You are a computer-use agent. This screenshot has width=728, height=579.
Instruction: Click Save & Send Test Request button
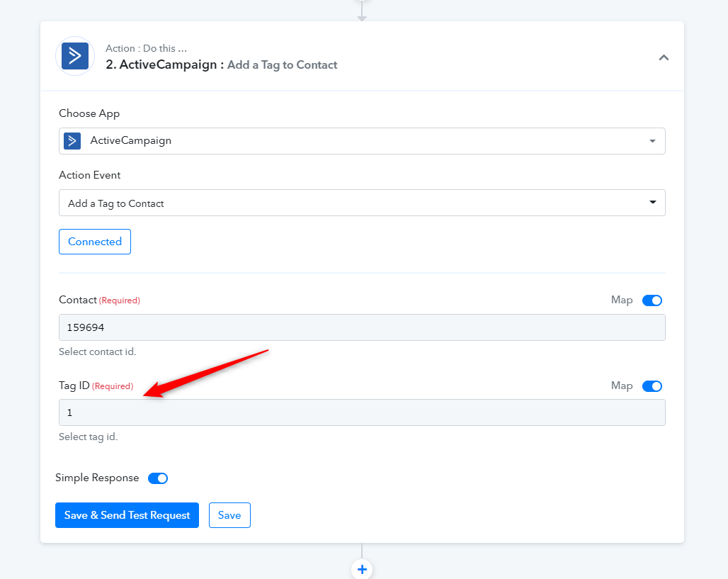127,515
